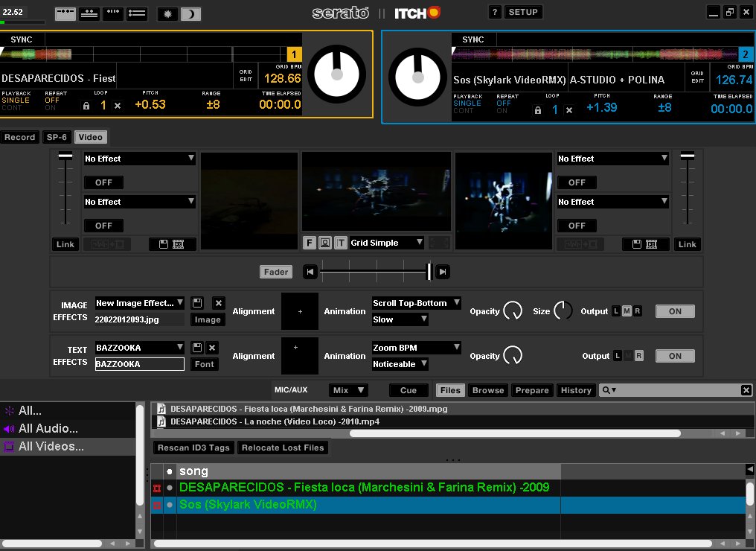The width and height of the screenshot is (756, 551).
Task: Snap video crossfader to left with arrow icon
Action: (x=310, y=272)
